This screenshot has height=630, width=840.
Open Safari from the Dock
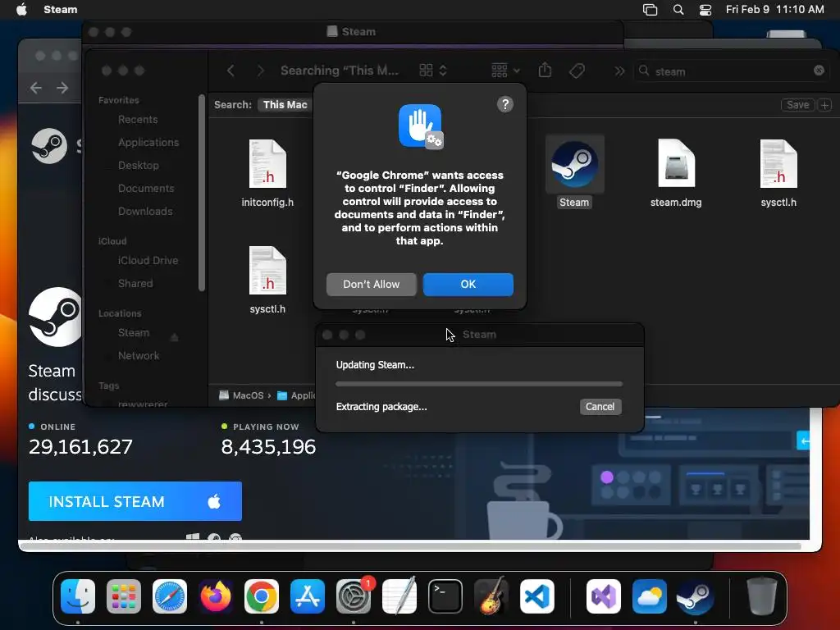pos(170,596)
